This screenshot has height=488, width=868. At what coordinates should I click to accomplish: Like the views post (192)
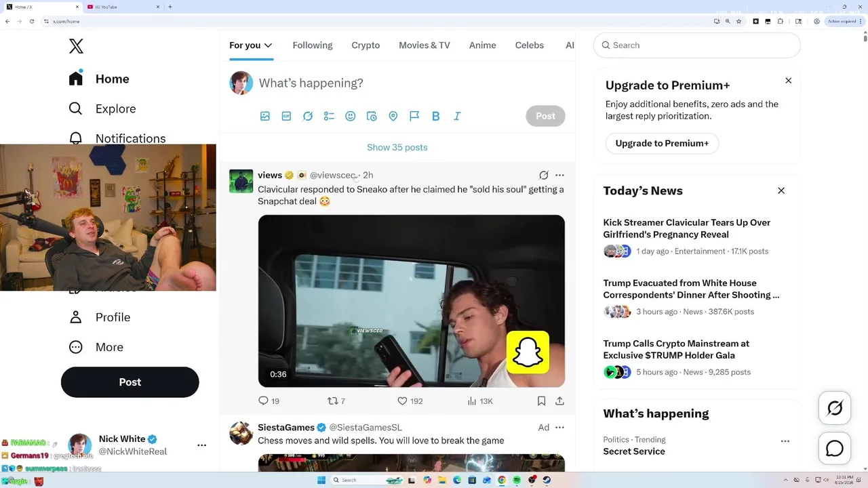(410, 401)
